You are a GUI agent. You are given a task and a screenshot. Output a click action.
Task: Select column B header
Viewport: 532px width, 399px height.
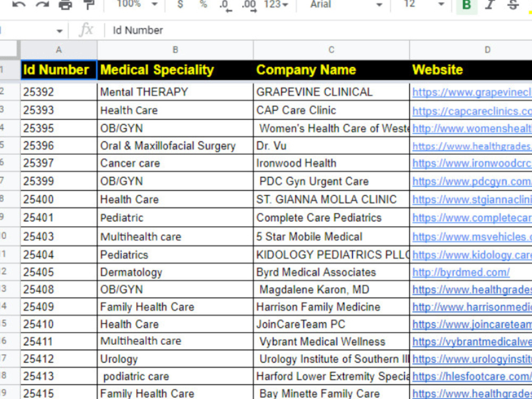(x=175, y=49)
